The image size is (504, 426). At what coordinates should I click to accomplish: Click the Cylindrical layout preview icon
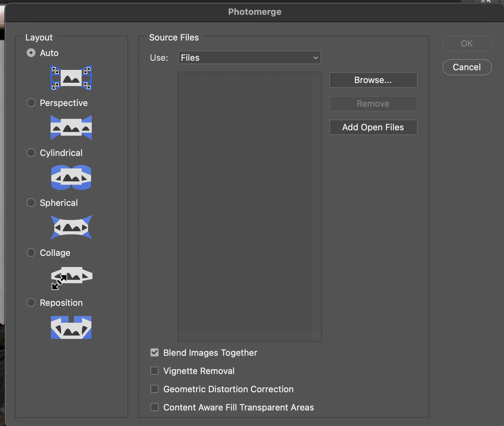[71, 178]
